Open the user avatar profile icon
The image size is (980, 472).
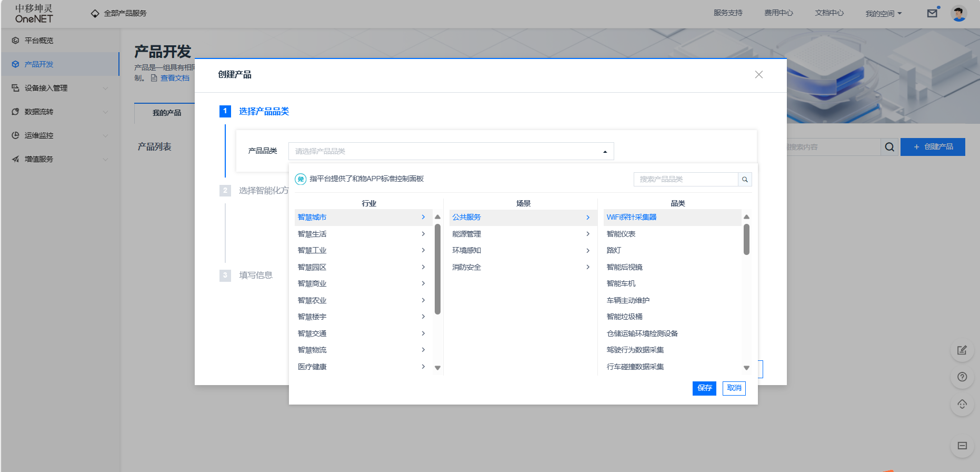click(959, 13)
